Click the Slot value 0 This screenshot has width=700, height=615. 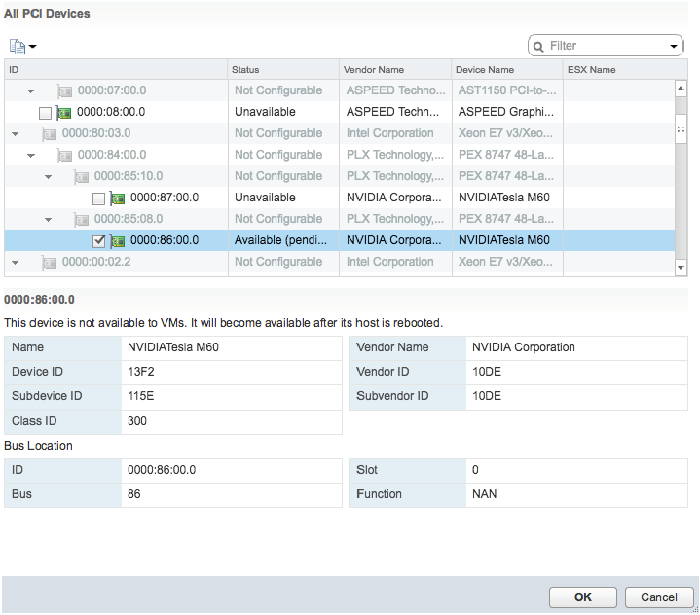[475, 469]
